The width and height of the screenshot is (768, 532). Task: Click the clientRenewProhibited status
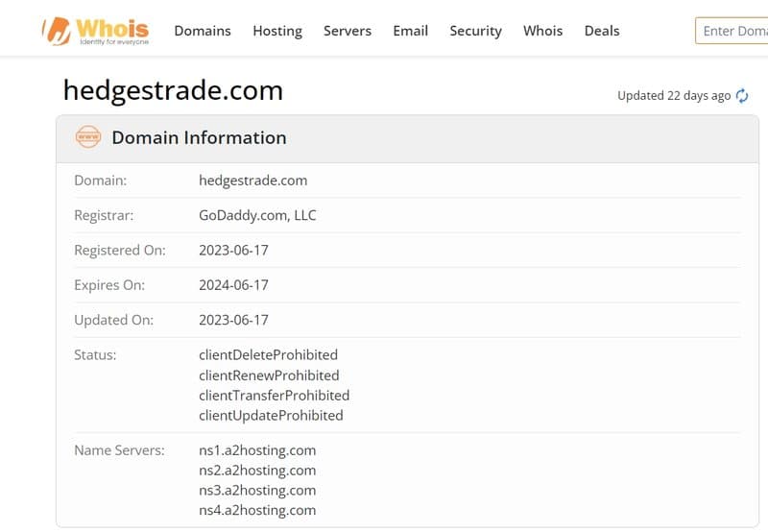point(269,375)
